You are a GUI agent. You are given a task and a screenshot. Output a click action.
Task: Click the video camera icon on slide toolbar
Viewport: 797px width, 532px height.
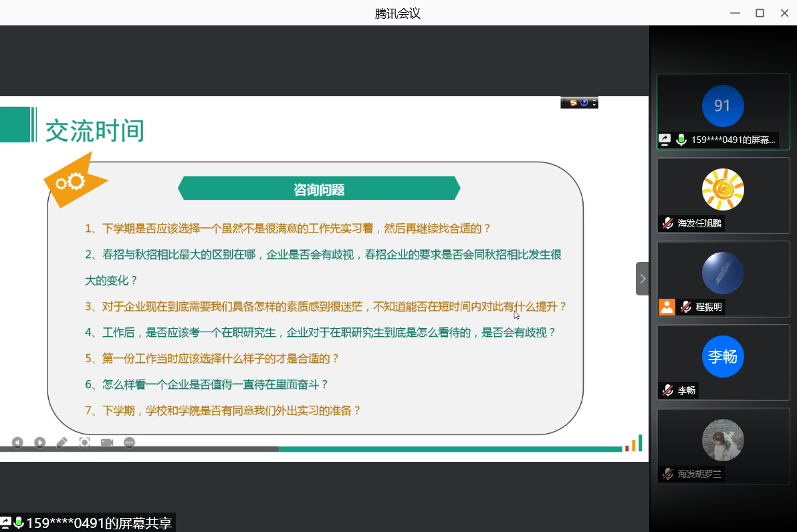(x=107, y=442)
